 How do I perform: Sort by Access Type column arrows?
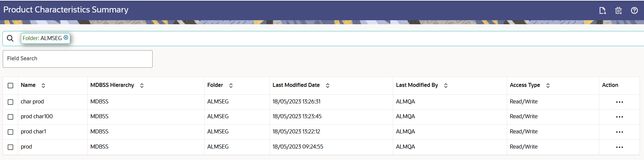coord(548,86)
